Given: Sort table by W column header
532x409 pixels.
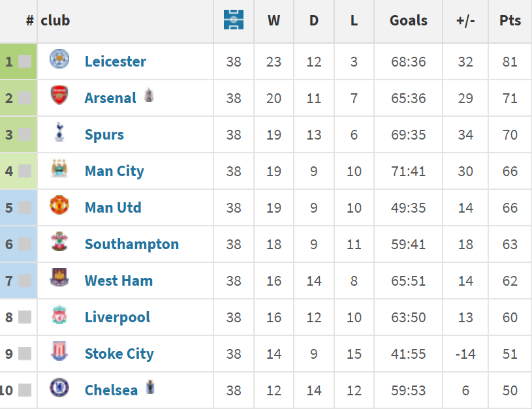Looking at the screenshot, I should click(x=274, y=20).
